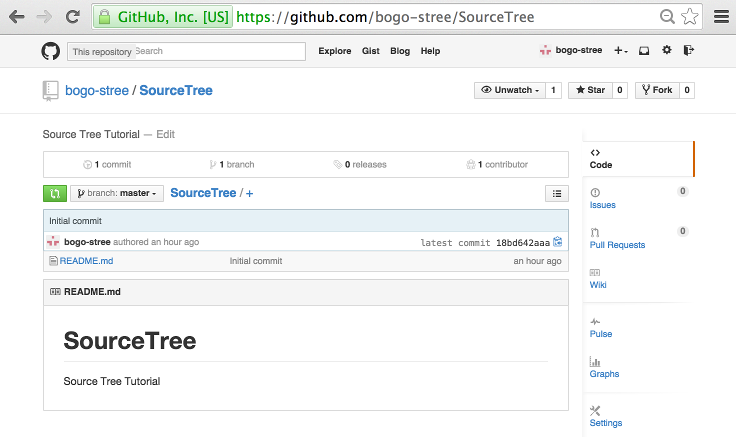Click the bogo-stree avatar in commit row
Viewport: 736px width, 437px height.
(x=53, y=242)
